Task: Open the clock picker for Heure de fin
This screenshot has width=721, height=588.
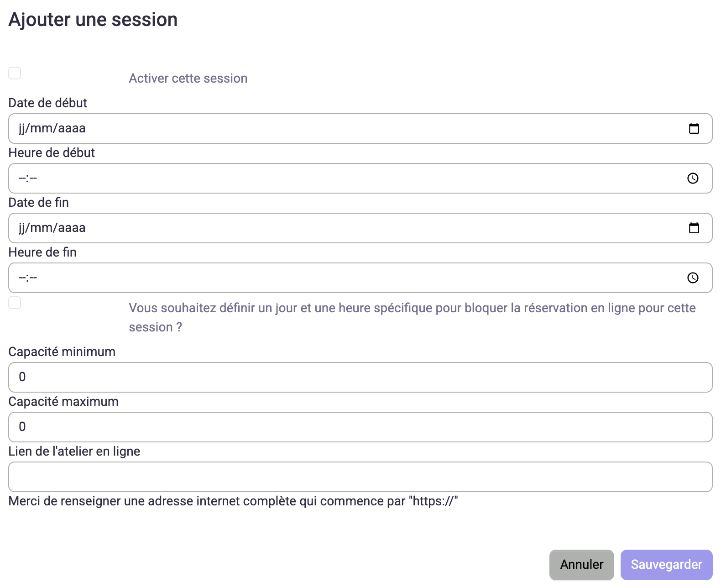Action: pyautogui.click(x=693, y=278)
